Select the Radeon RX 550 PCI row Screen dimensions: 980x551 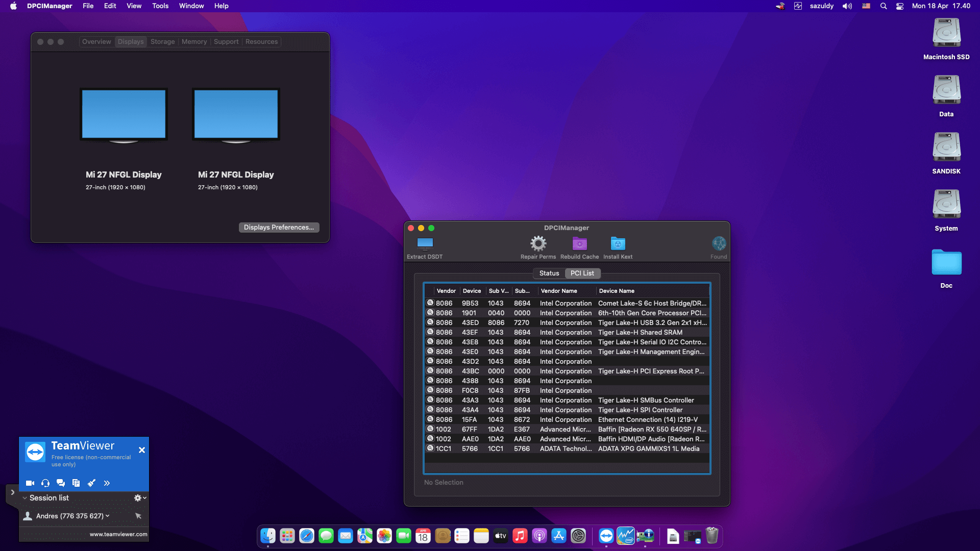pyautogui.click(x=567, y=429)
